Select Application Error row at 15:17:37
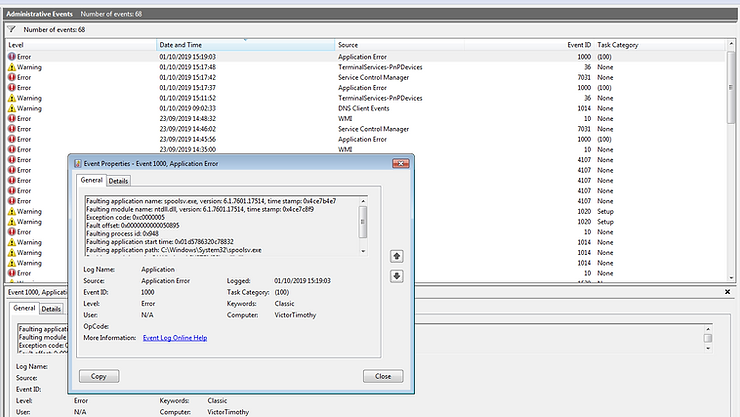Image resolution: width=740 pixels, height=417 pixels. pyautogui.click(x=366, y=88)
